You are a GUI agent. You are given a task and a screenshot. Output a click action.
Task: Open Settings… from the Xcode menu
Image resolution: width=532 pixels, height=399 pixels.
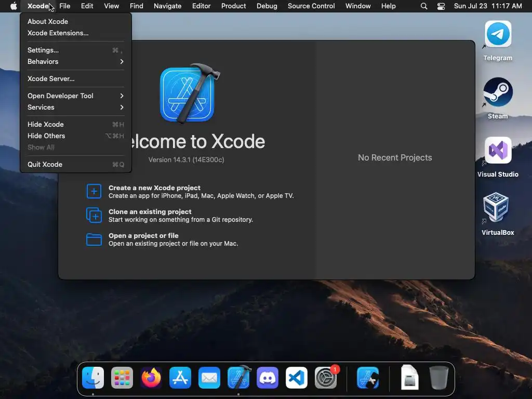76,50
